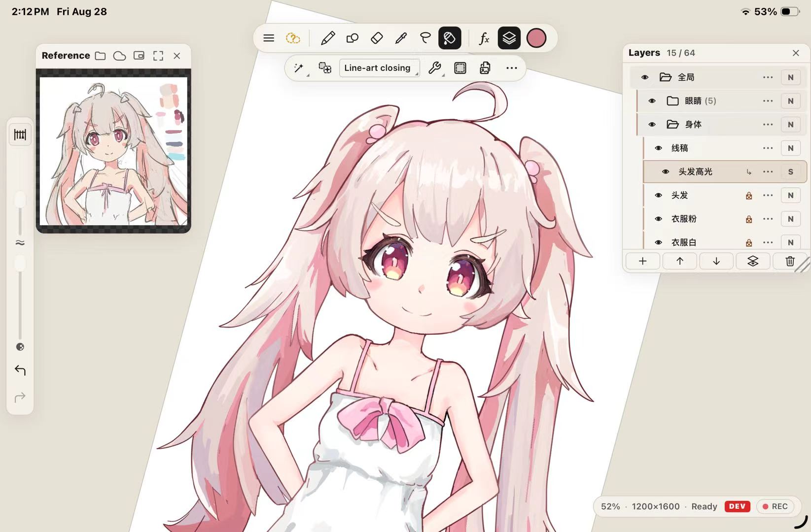
Task: Click the round color dot icon on sidebar
Action: (20, 347)
